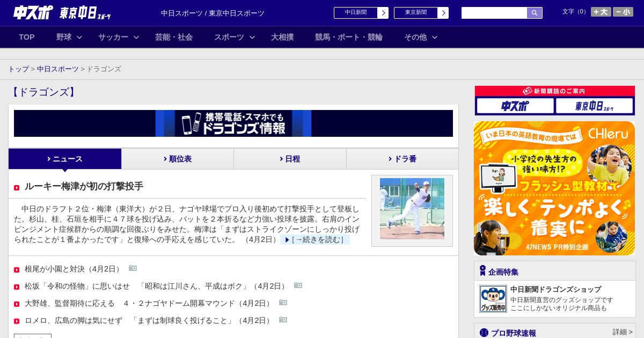Open the 中日新聞 link button
The height and width of the screenshot is (338, 644).
click(356, 13)
